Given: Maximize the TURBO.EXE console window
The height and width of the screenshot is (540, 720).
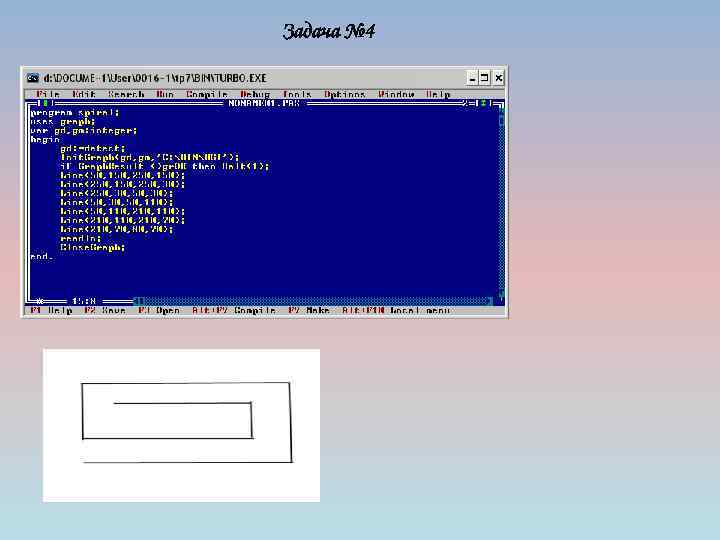Looking at the screenshot, I should coord(484,78).
